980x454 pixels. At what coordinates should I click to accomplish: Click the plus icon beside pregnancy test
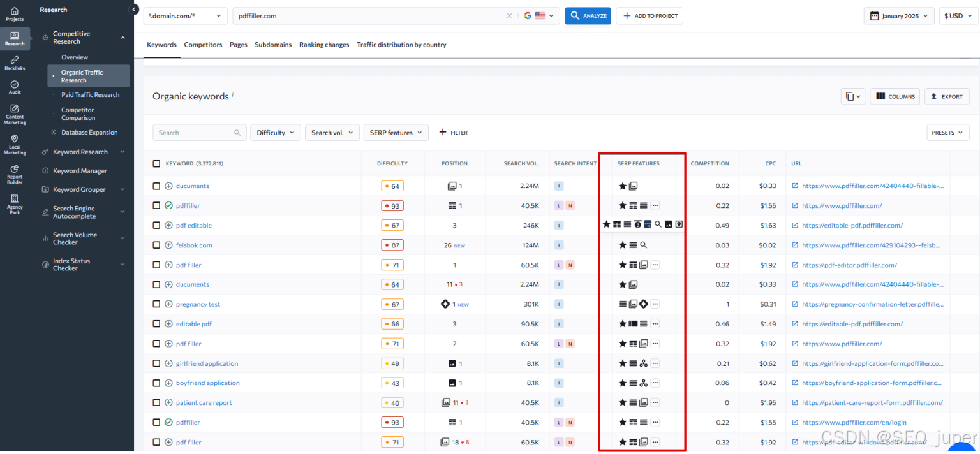pos(168,304)
